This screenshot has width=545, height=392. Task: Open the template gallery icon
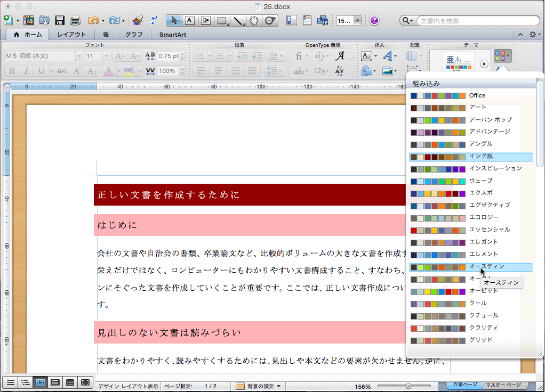(x=28, y=20)
